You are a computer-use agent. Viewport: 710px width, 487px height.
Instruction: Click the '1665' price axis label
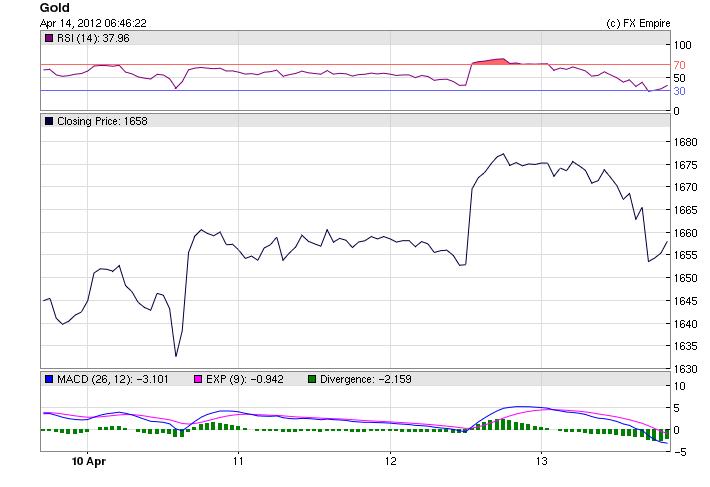pos(686,210)
